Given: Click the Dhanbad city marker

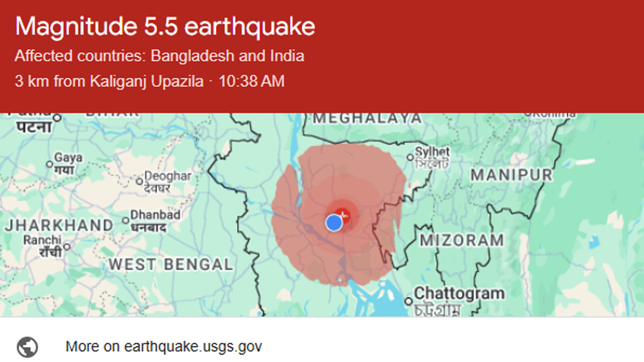Looking at the screenshot, I should click(x=126, y=220).
